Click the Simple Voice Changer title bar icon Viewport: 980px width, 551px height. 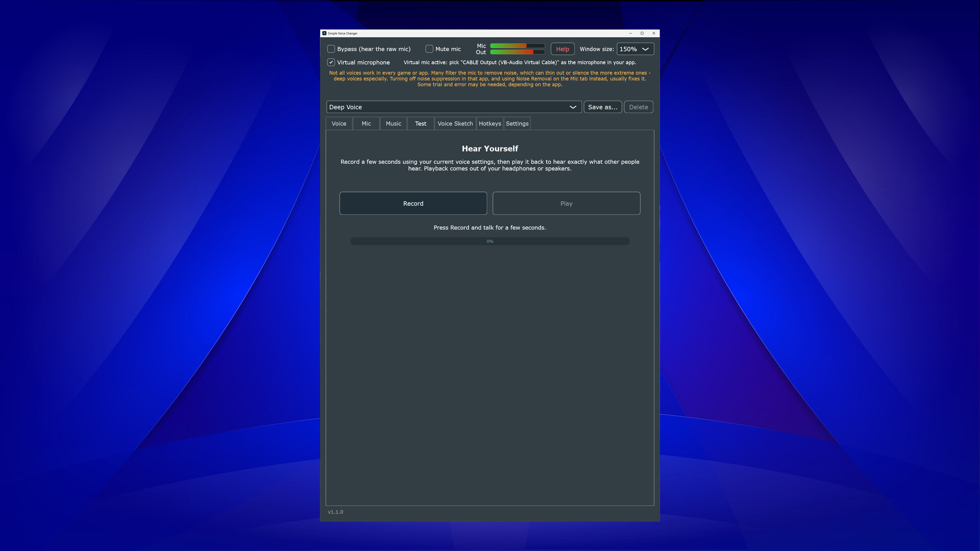click(324, 33)
